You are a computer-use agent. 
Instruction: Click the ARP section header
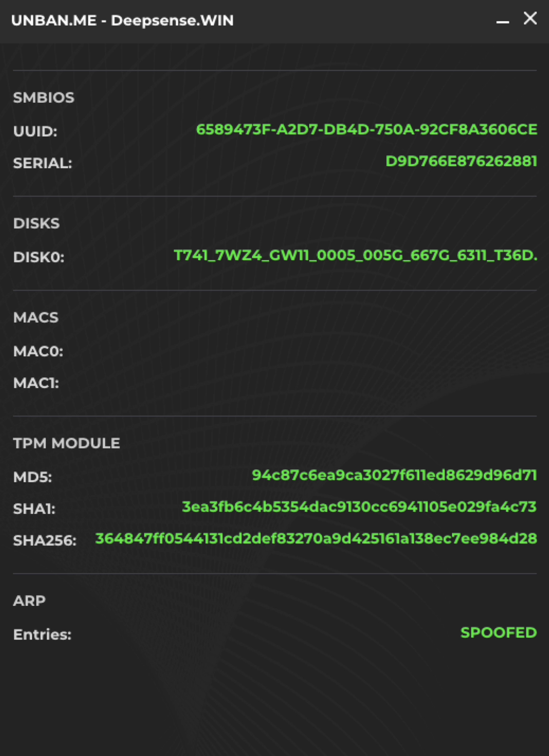(x=29, y=600)
